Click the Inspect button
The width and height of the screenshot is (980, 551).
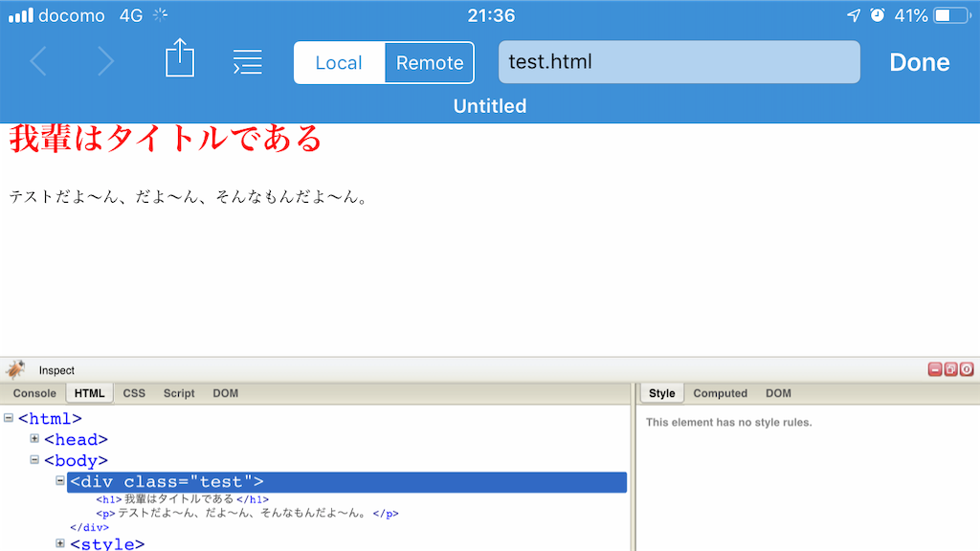point(56,370)
